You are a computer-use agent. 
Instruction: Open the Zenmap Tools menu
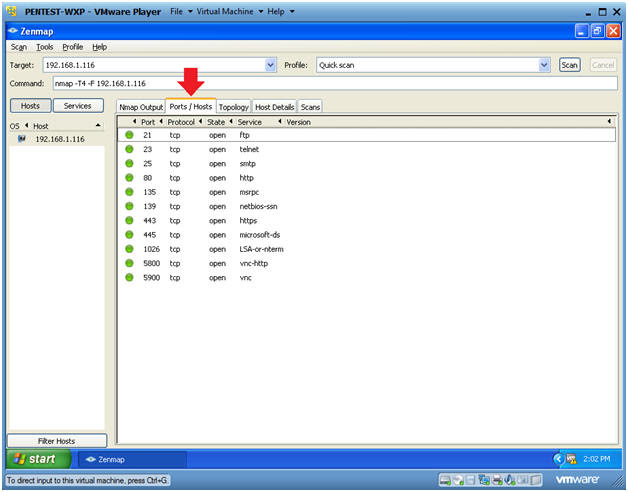click(x=44, y=47)
